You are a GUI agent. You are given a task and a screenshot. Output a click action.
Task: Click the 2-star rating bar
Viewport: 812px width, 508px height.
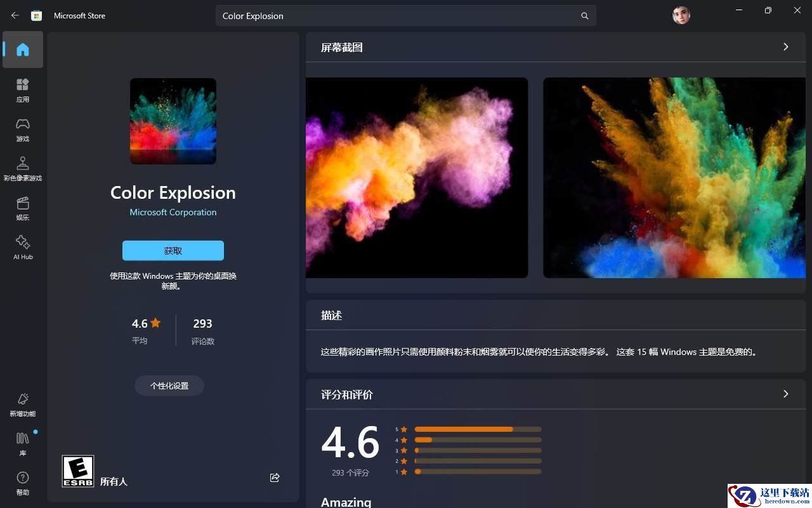pos(478,461)
